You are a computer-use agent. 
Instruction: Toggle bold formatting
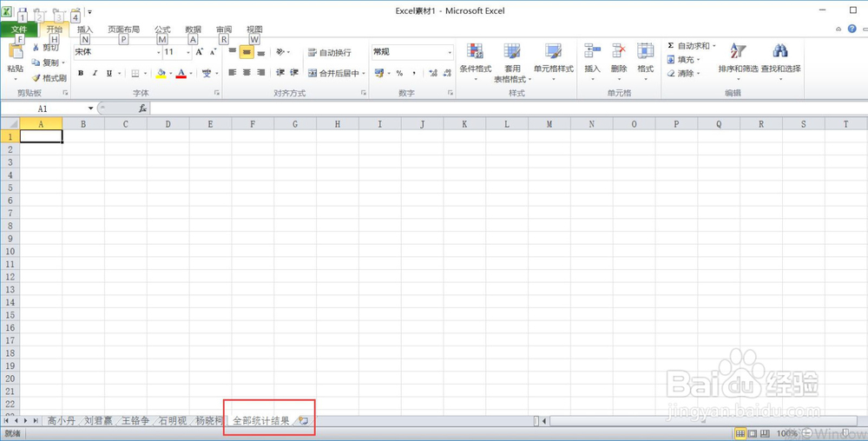[81, 73]
